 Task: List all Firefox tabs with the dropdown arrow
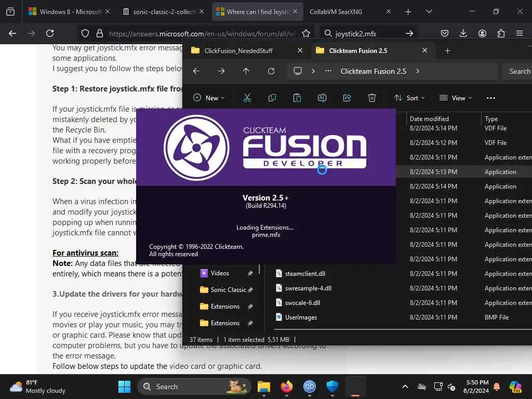click(x=429, y=12)
